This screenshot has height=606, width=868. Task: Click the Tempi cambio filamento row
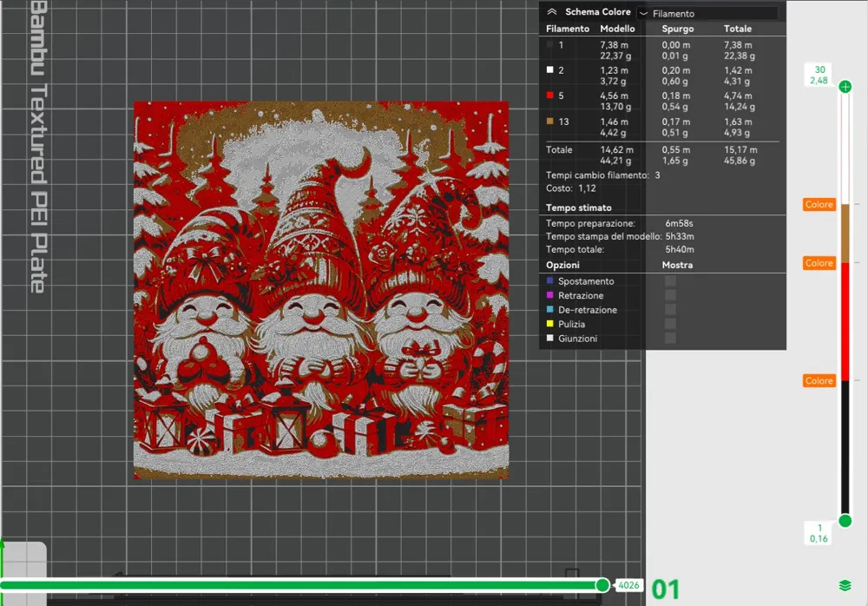tap(603, 175)
